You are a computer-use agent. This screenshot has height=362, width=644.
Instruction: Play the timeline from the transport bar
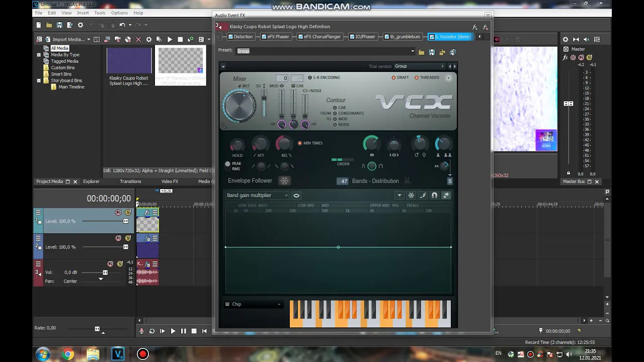pyautogui.click(x=173, y=331)
